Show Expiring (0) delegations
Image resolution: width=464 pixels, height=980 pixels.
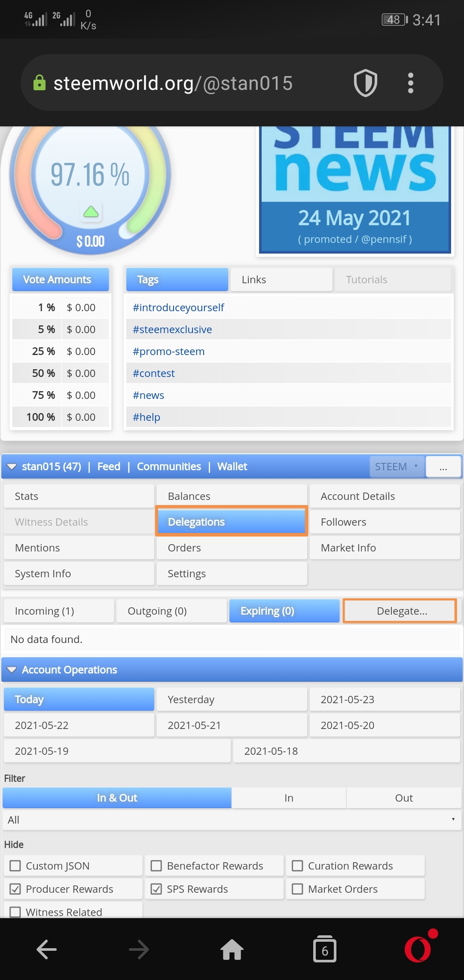tap(284, 611)
